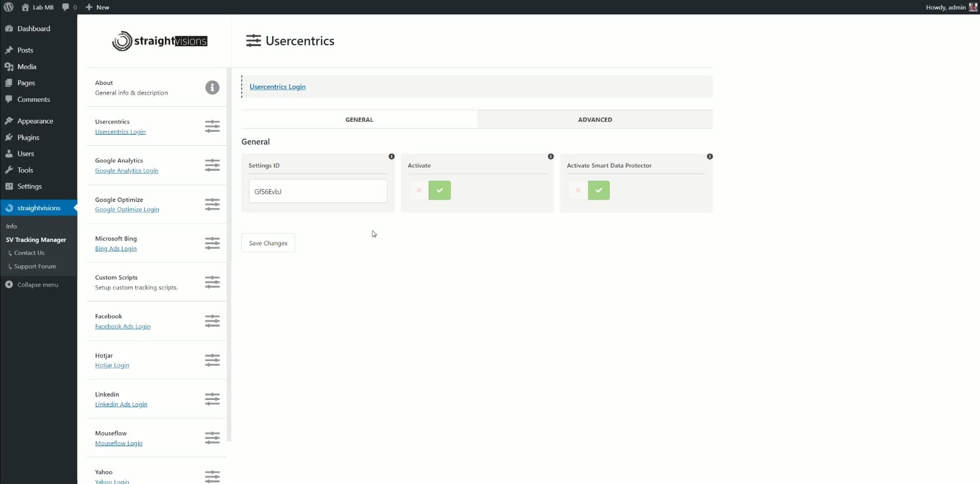Open straightvisions in the admin menu

point(38,208)
